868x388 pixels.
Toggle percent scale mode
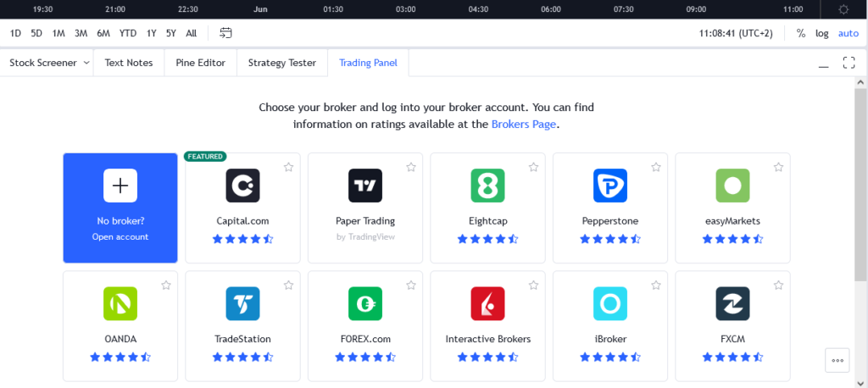[800, 33]
